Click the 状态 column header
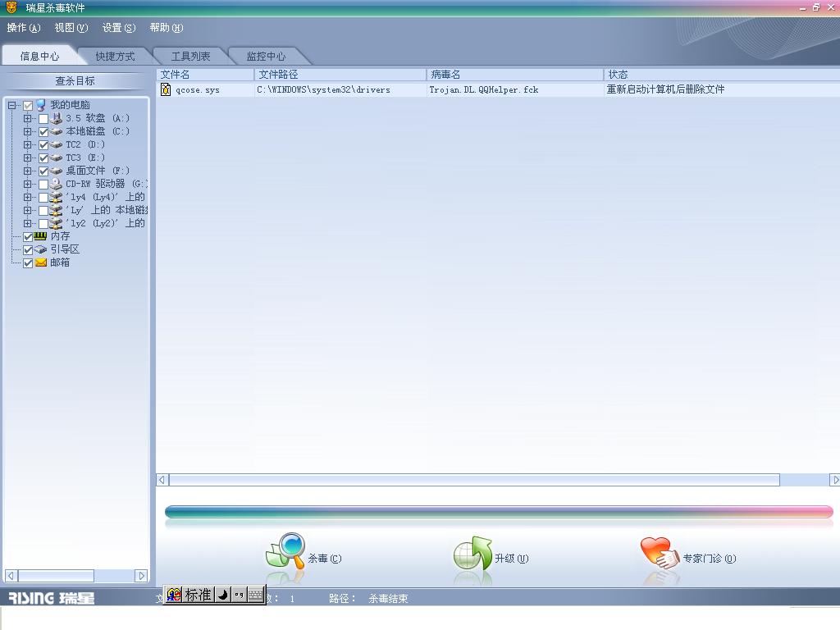Viewport: 840px width, 630px height. [x=722, y=75]
